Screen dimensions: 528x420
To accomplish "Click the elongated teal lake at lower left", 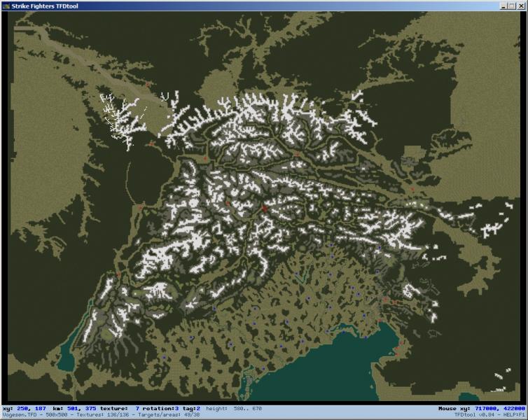I will tap(65, 354).
